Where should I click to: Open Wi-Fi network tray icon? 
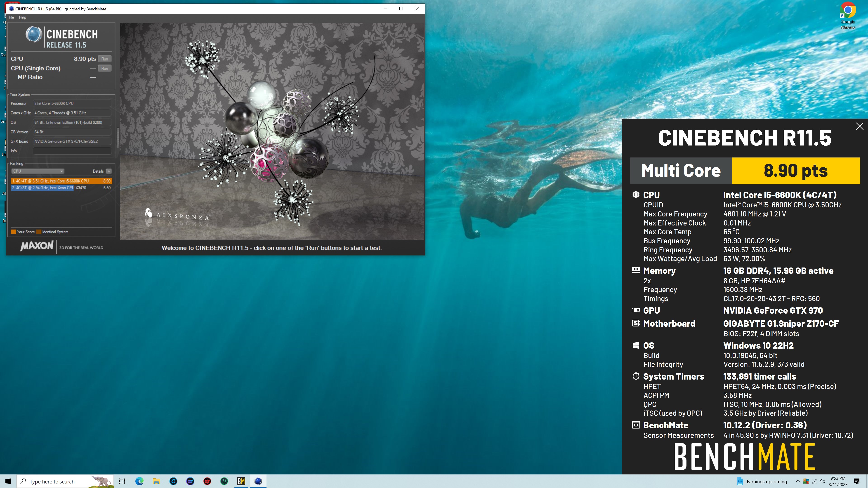click(x=814, y=481)
